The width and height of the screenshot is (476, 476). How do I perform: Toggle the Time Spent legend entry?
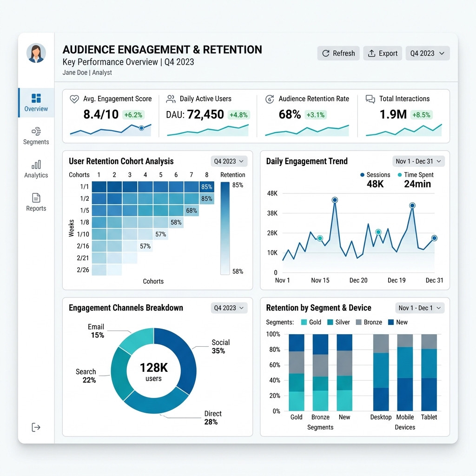pos(415,175)
